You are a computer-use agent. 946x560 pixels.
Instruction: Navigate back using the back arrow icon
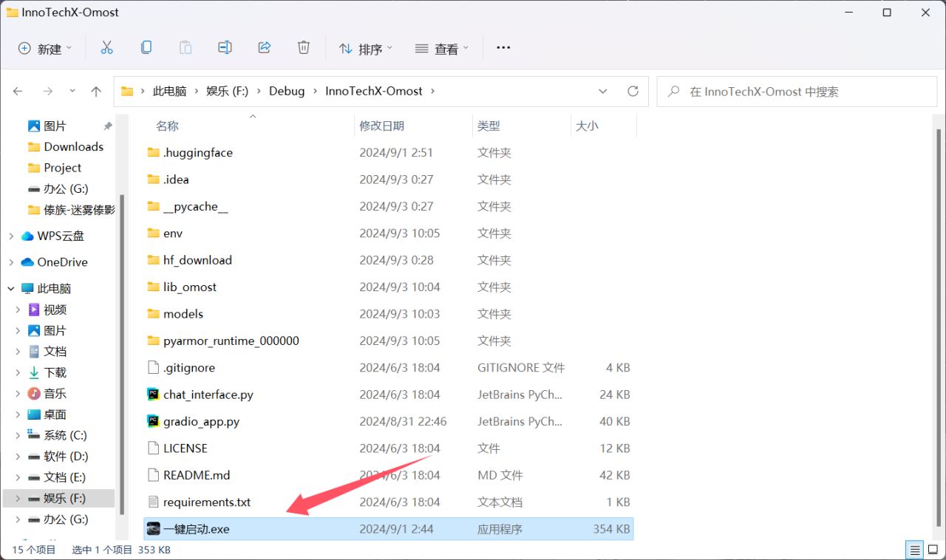[18, 91]
